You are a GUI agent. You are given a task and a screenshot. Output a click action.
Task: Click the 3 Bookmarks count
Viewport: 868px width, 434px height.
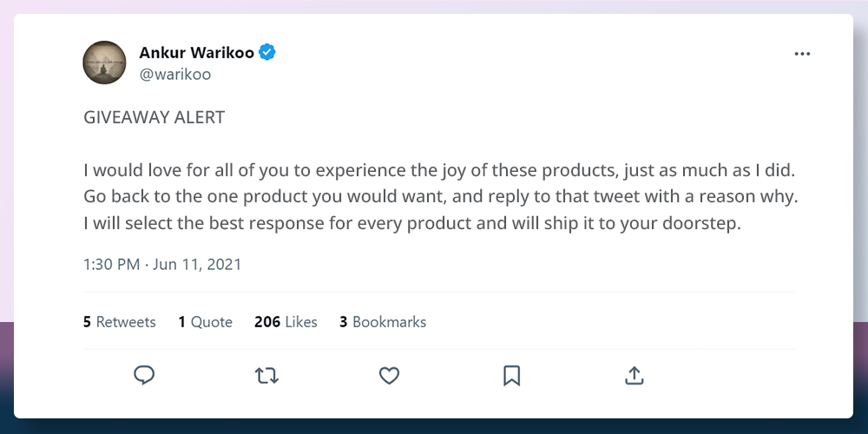383,322
